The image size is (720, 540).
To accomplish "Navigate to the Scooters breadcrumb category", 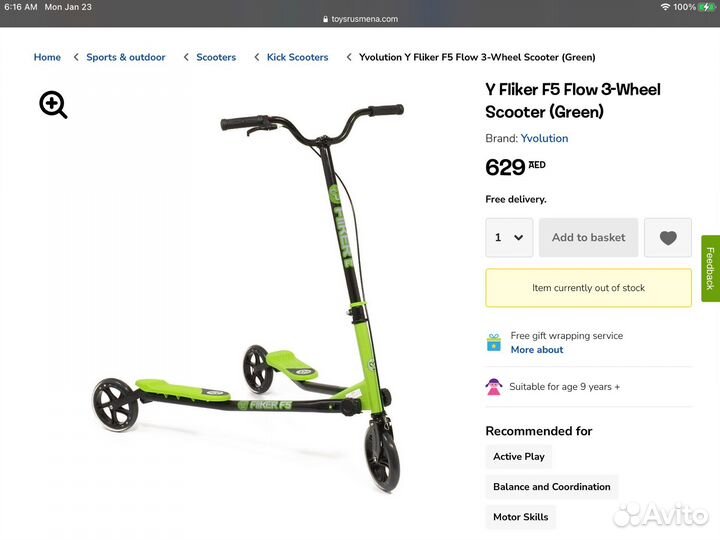I will 216,57.
